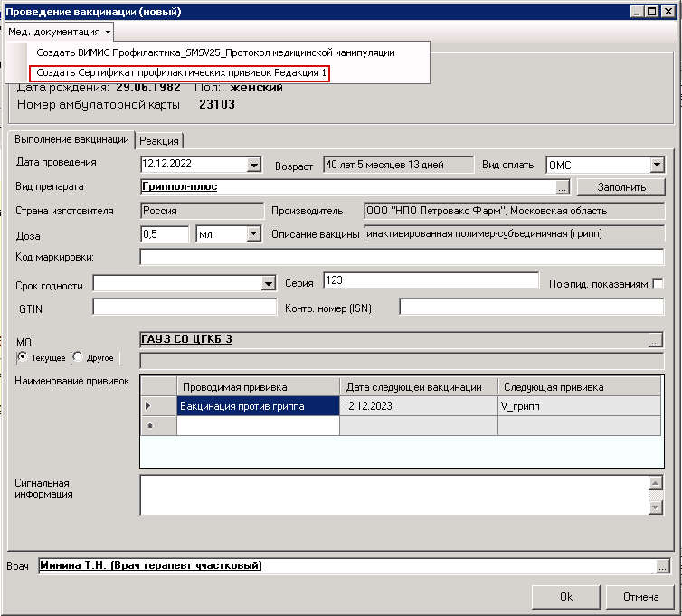The height and width of the screenshot is (616, 682).
Task: Expand dose unit мл. dropdown
Action: point(253,234)
